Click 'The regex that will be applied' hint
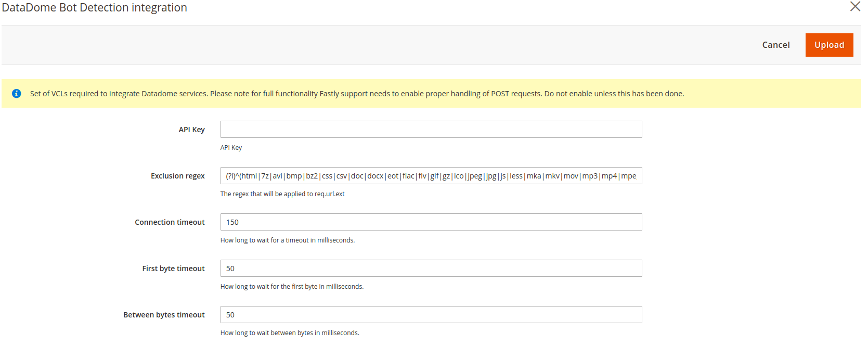 (x=282, y=194)
